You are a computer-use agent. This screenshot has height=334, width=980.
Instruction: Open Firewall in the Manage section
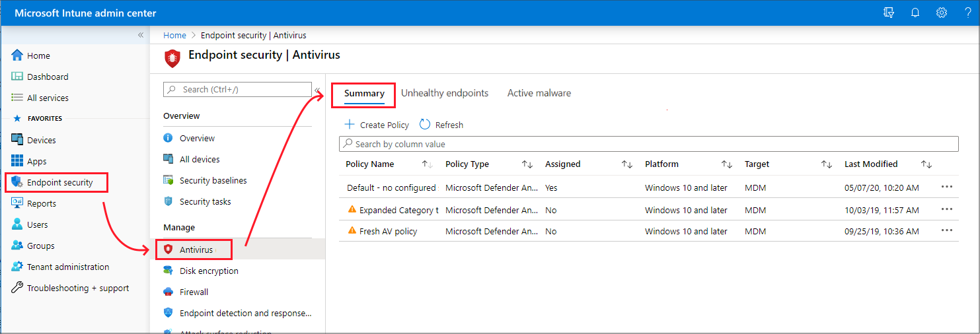[x=194, y=292]
